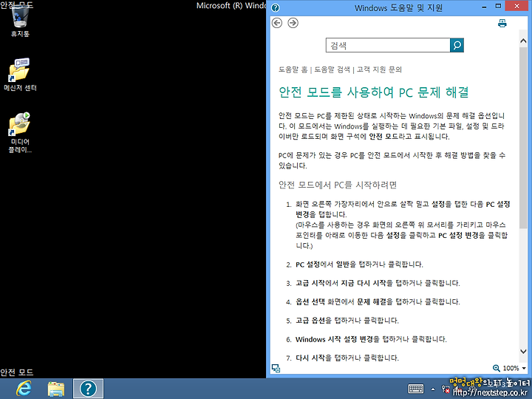Maximize the Help window
532x399 pixels.
tap(498, 6)
